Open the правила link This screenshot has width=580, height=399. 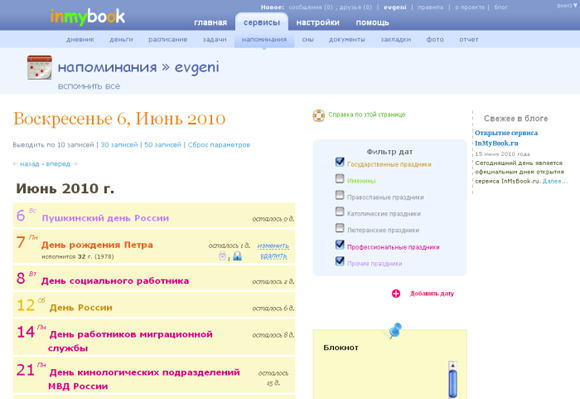pyautogui.click(x=431, y=7)
